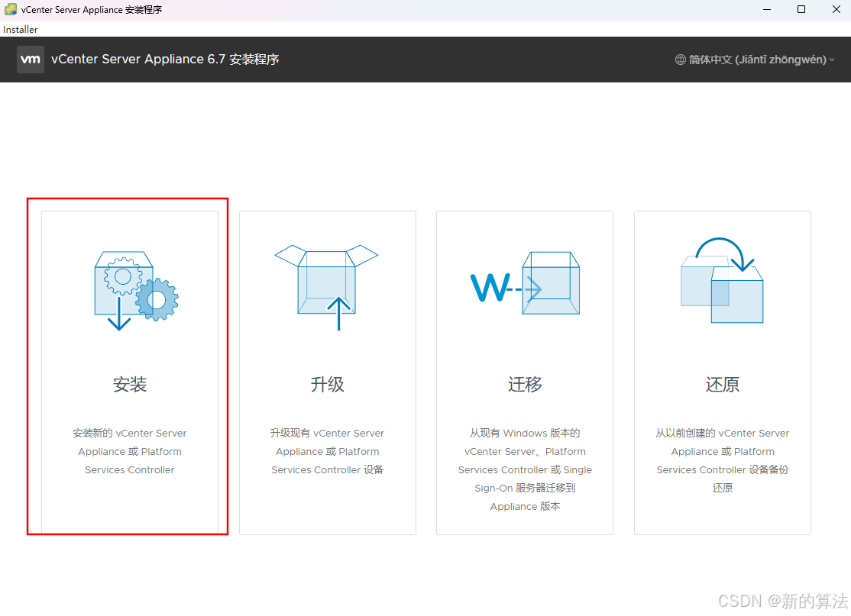Select the 迁移 card title
This screenshot has width=851, height=616.
pos(525,385)
